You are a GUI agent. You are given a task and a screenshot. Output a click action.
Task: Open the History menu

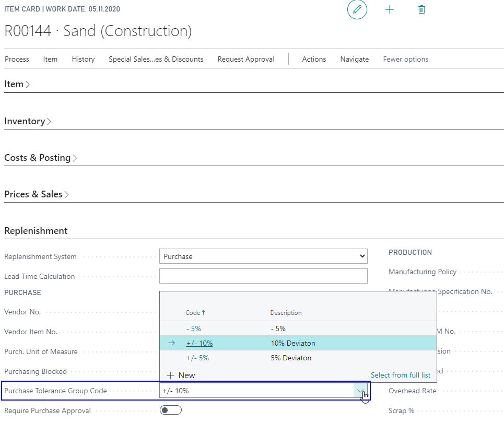(x=83, y=59)
